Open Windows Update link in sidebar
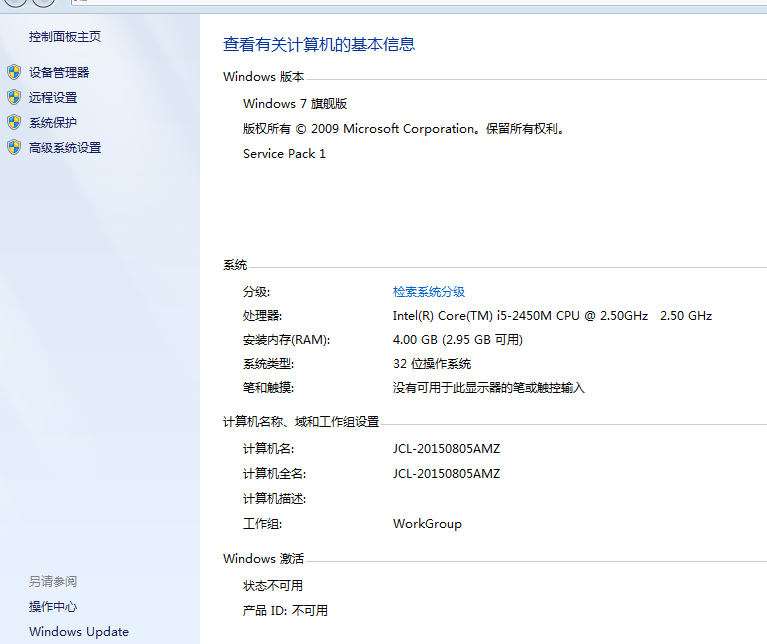This screenshot has width=767, height=644. (x=79, y=631)
